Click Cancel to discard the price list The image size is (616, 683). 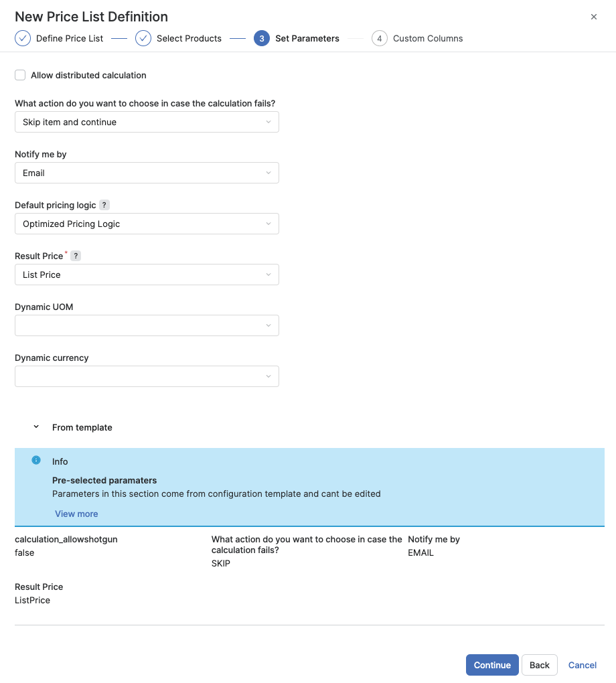point(582,665)
